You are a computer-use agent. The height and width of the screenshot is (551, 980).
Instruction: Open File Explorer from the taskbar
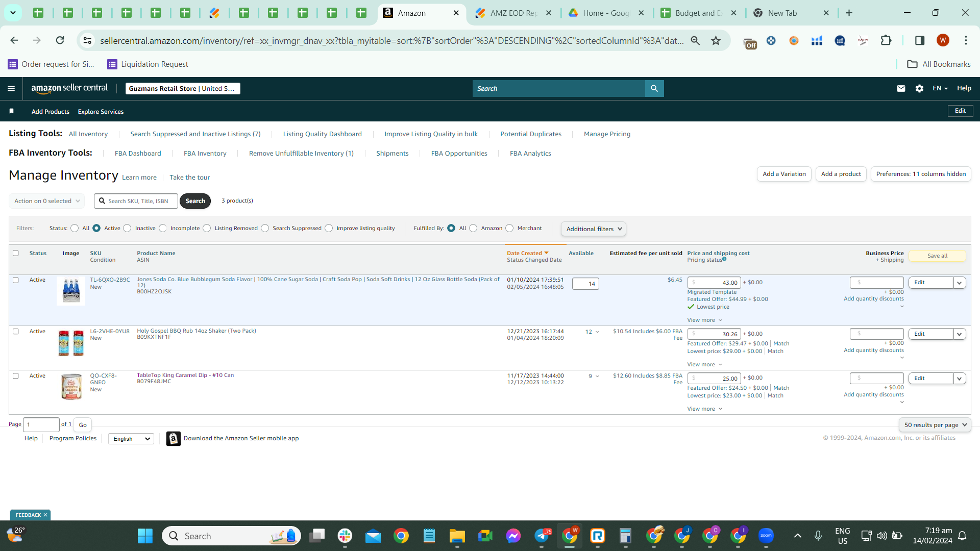coord(457,536)
